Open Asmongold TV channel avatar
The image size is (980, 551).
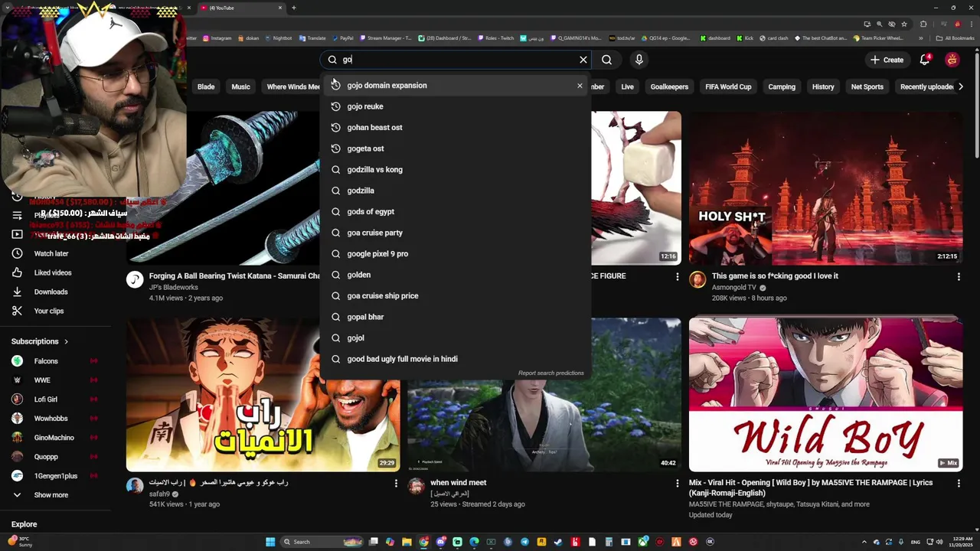coord(697,280)
